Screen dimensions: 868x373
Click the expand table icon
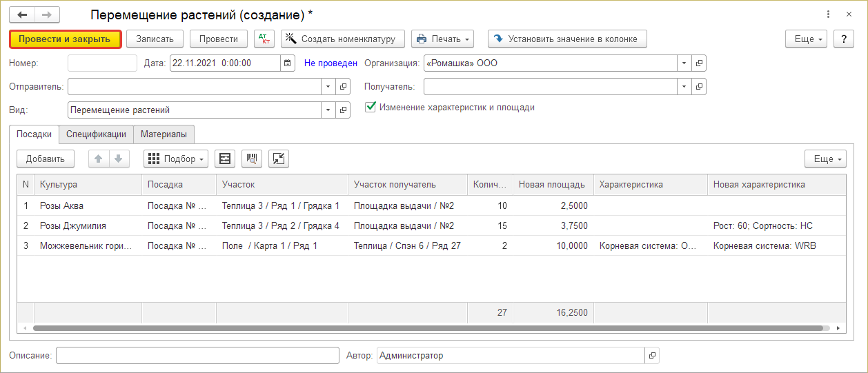[x=279, y=159]
